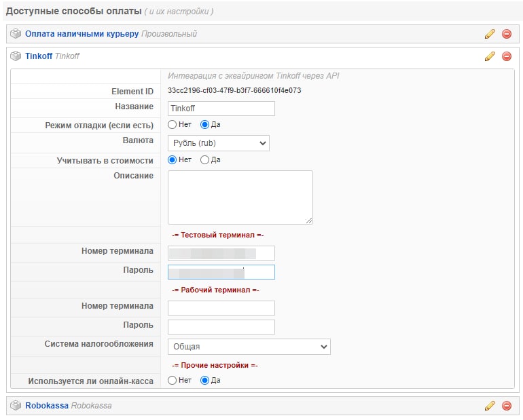The width and height of the screenshot is (523, 420).
Task: Choose Нет for Используется ли онлайн-касса
Action: 172,381
